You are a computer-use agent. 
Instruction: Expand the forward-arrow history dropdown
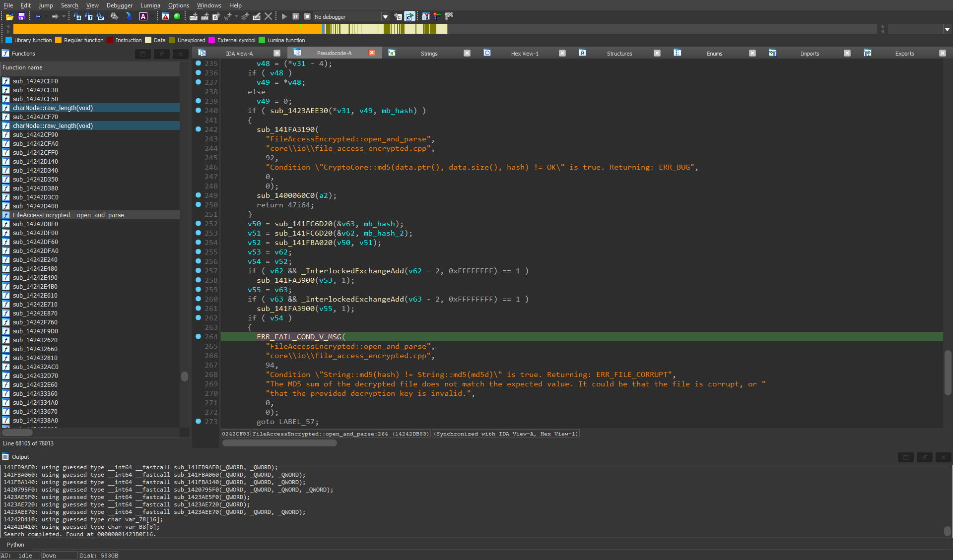pyautogui.click(x=64, y=17)
